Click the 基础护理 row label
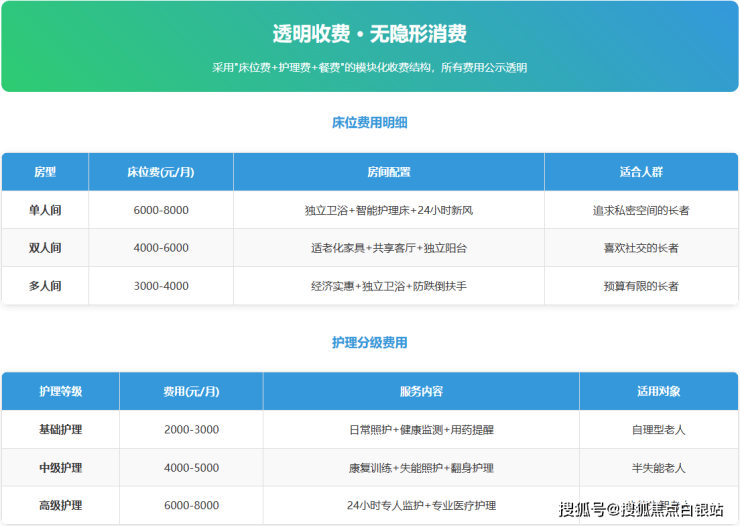Screen dimensions: 740x526 tap(60, 429)
